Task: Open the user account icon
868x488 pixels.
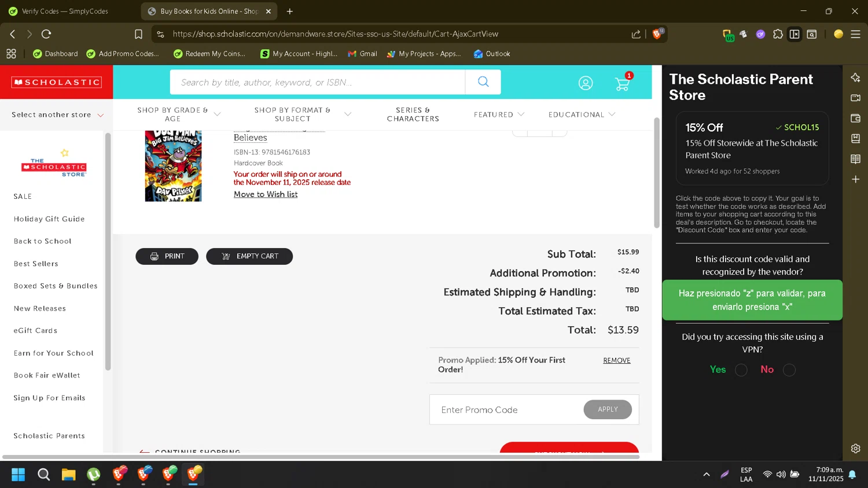Action: click(586, 83)
